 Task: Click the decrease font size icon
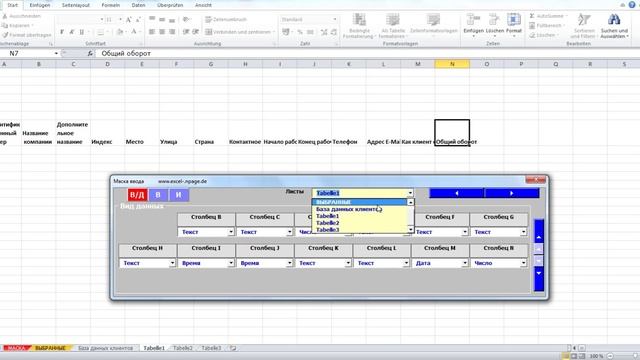[138, 20]
